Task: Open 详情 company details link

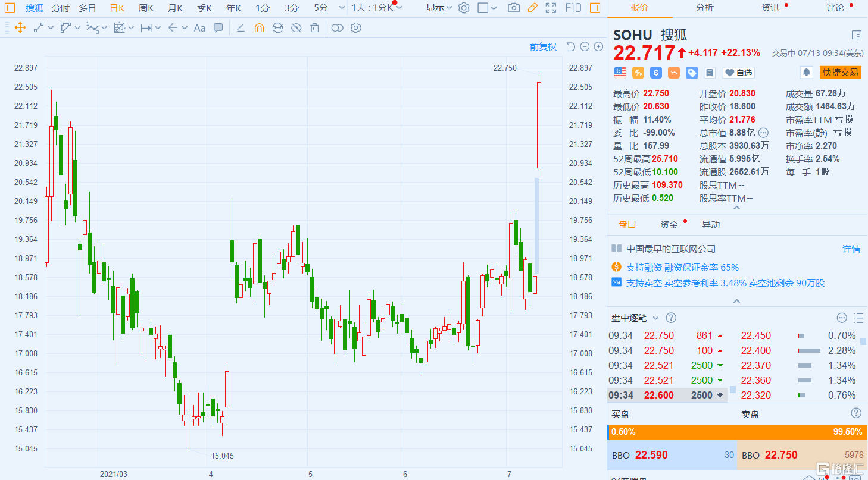Action: click(851, 249)
